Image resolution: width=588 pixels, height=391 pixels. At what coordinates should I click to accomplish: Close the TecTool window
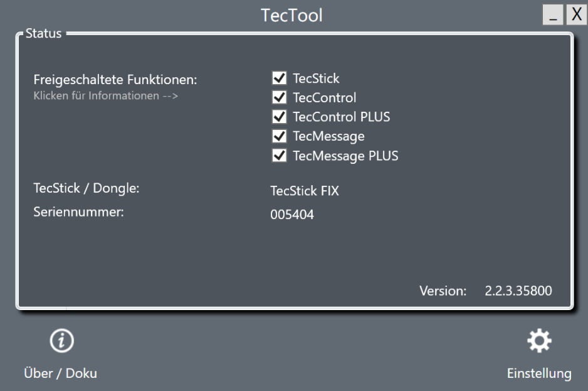[576, 14]
